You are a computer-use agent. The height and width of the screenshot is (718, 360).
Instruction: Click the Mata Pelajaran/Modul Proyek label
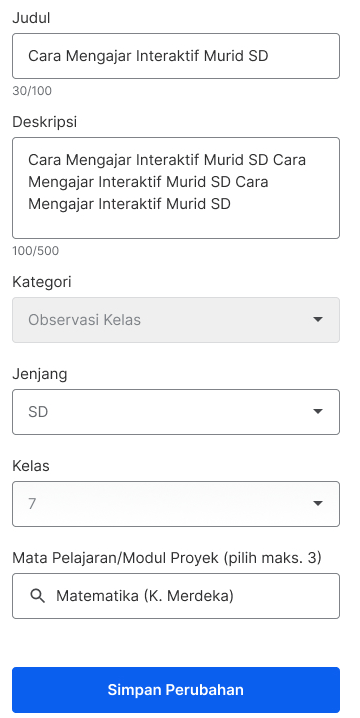[x=167, y=558]
